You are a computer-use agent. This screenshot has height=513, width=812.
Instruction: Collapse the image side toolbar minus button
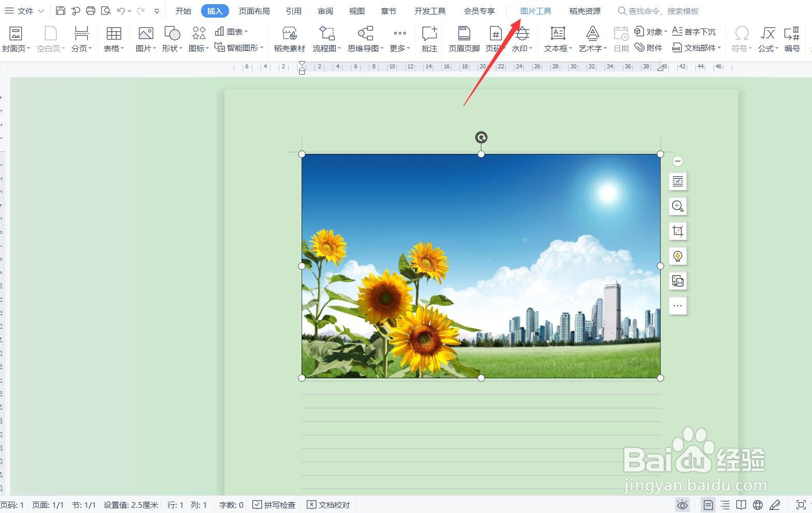pyautogui.click(x=678, y=161)
